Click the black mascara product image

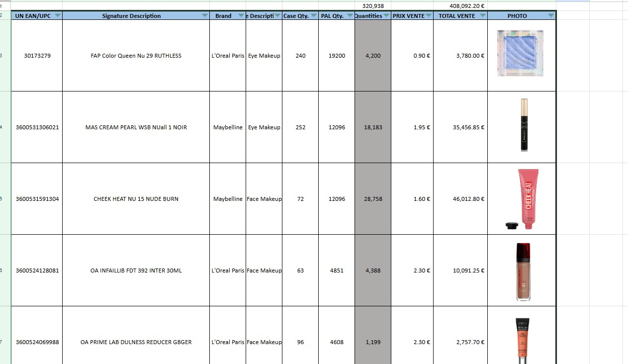tap(524, 125)
